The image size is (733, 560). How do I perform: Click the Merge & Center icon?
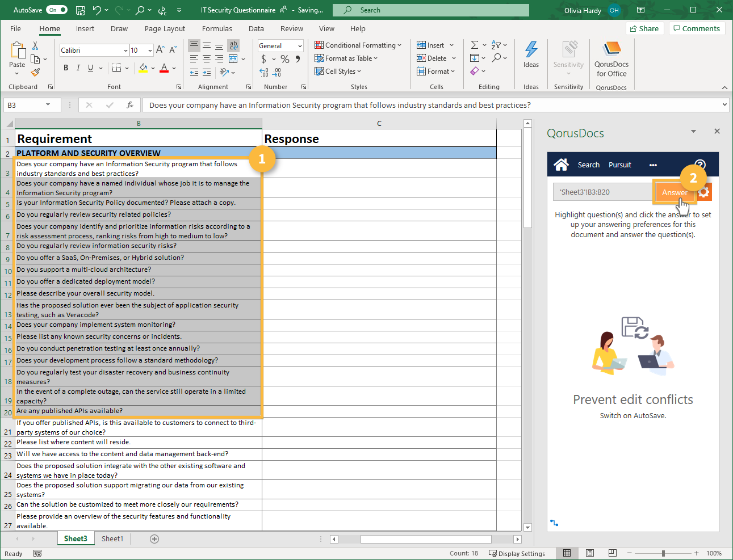(233, 58)
